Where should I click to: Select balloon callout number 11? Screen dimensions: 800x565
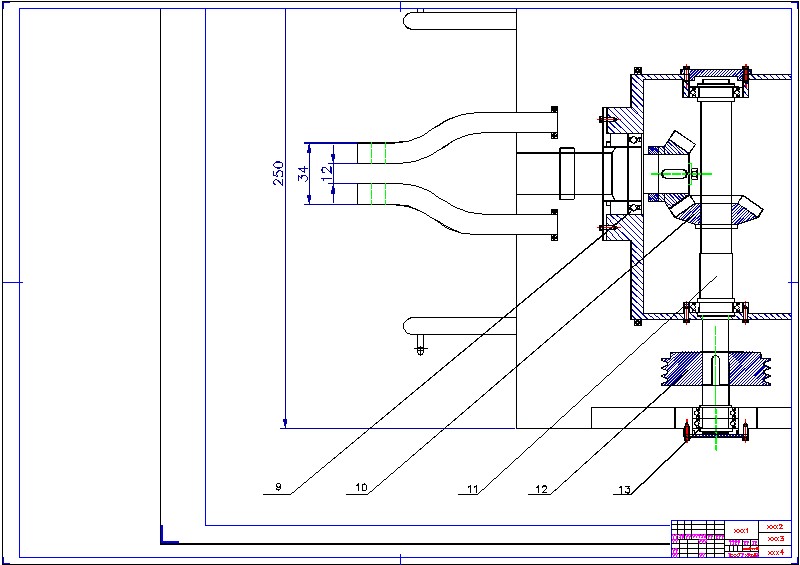click(473, 489)
